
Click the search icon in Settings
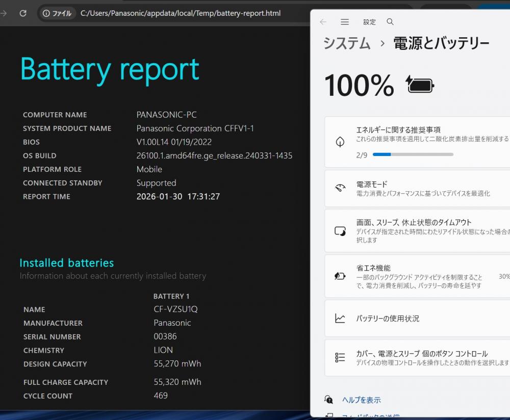[x=390, y=22]
